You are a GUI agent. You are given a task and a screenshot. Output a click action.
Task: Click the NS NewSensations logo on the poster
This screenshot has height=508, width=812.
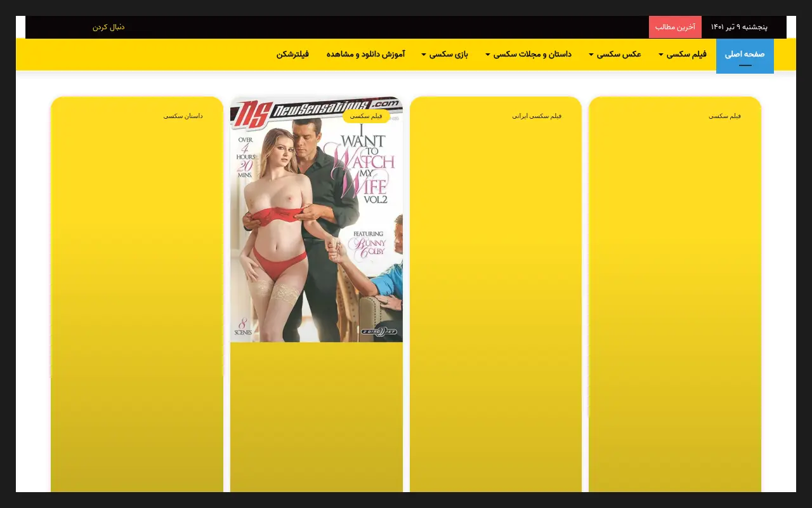coord(316,109)
